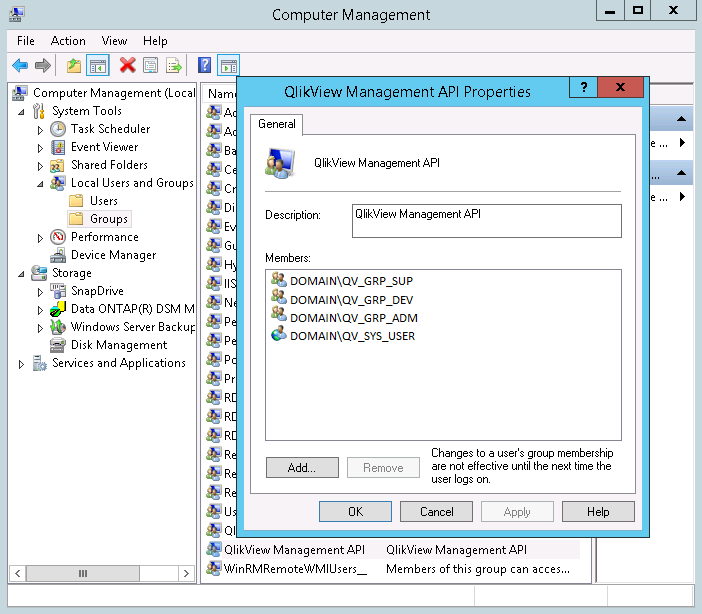Click DOMAIN\QV_SYS_USER member icon
This screenshot has height=614, width=702.
278,334
